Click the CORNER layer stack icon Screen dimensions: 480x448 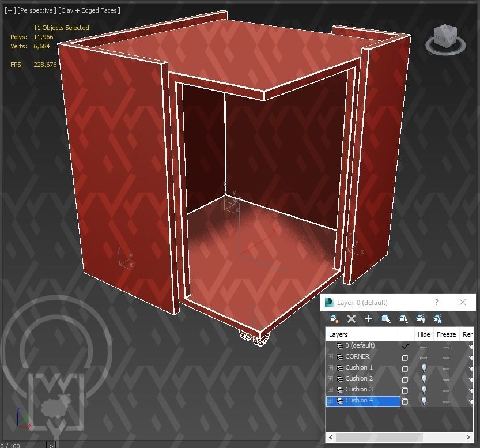tap(340, 357)
